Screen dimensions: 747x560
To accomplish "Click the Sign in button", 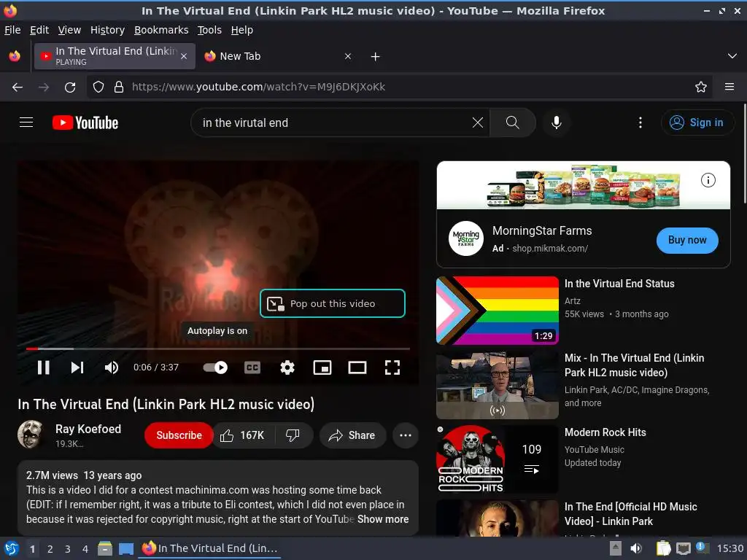I will pos(697,122).
